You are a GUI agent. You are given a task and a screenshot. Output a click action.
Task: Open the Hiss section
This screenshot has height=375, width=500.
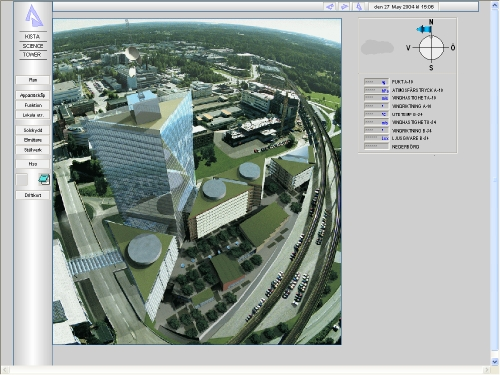point(33,164)
